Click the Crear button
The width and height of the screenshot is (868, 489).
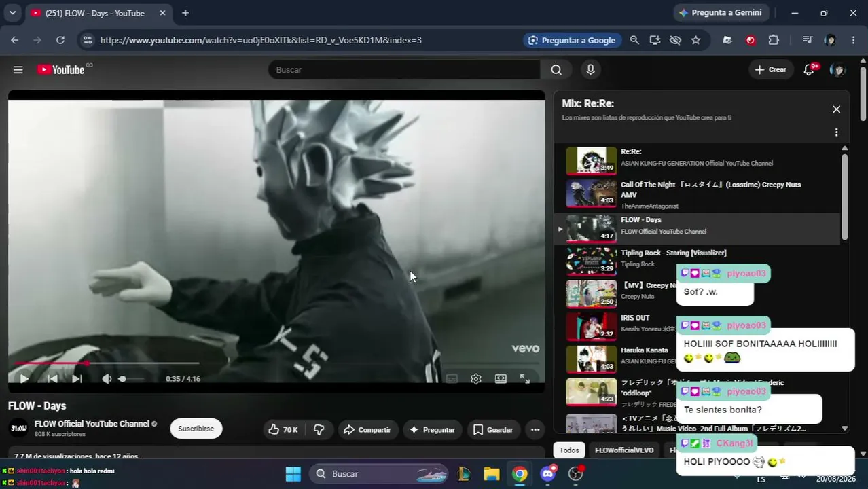(771, 69)
